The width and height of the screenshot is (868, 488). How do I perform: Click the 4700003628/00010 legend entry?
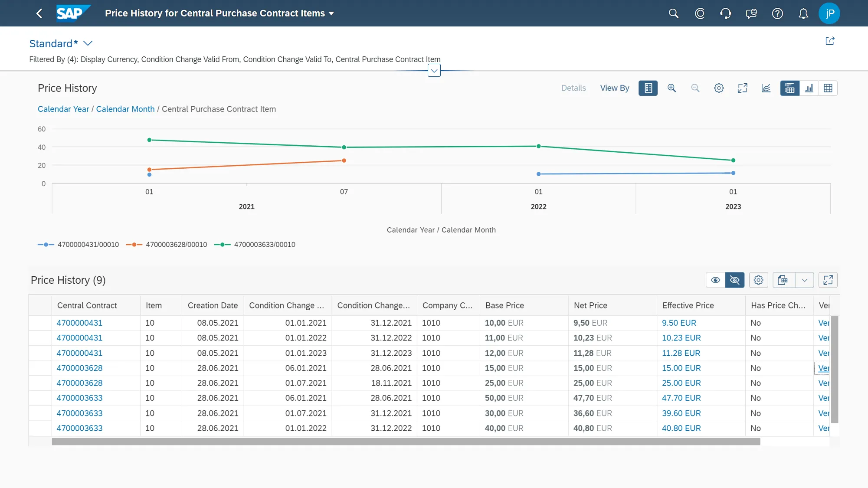(x=176, y=245)
